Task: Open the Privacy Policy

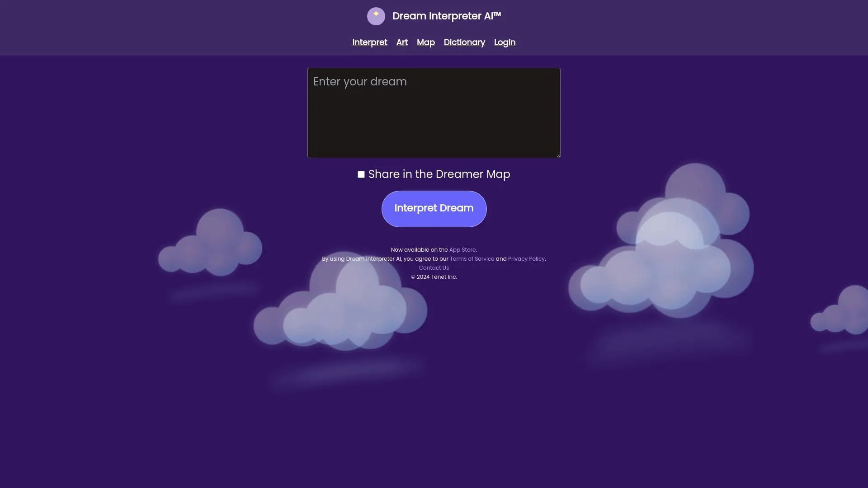Action: 526,258
